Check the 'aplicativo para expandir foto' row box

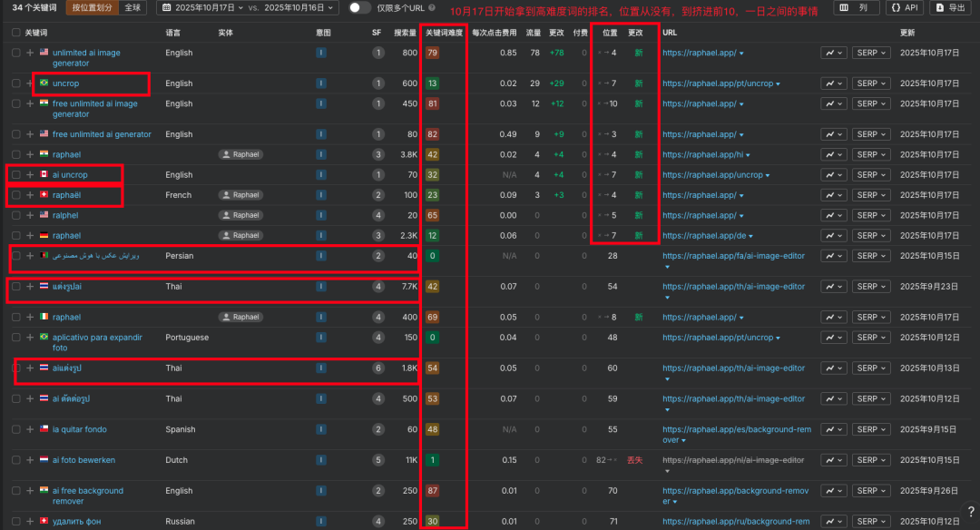point(15,338)
